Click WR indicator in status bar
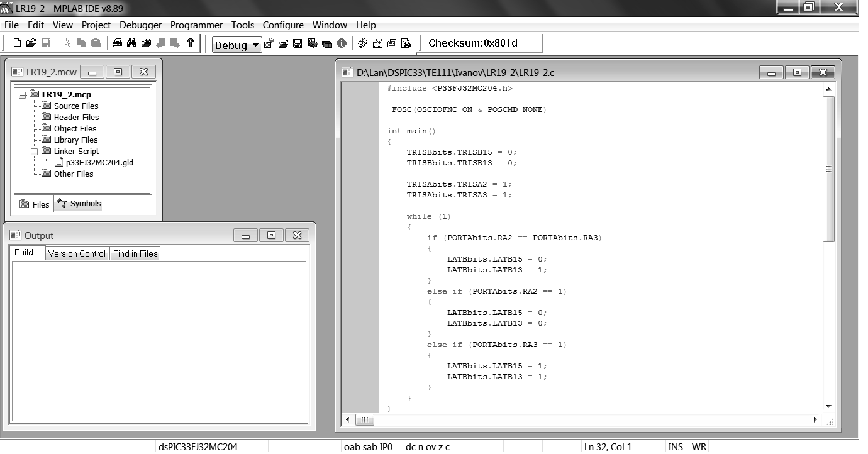The width and height of the screenshot is (868, 454). pyautogui.click(x=699, y=447)
